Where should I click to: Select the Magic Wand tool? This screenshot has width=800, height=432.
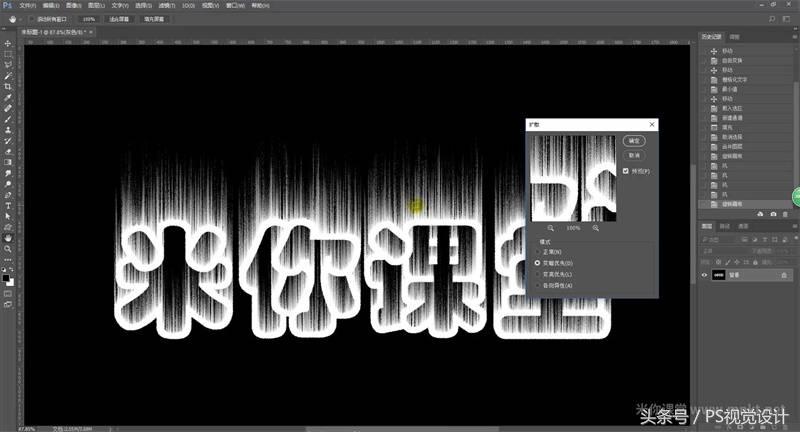click(x=8, y=75)
